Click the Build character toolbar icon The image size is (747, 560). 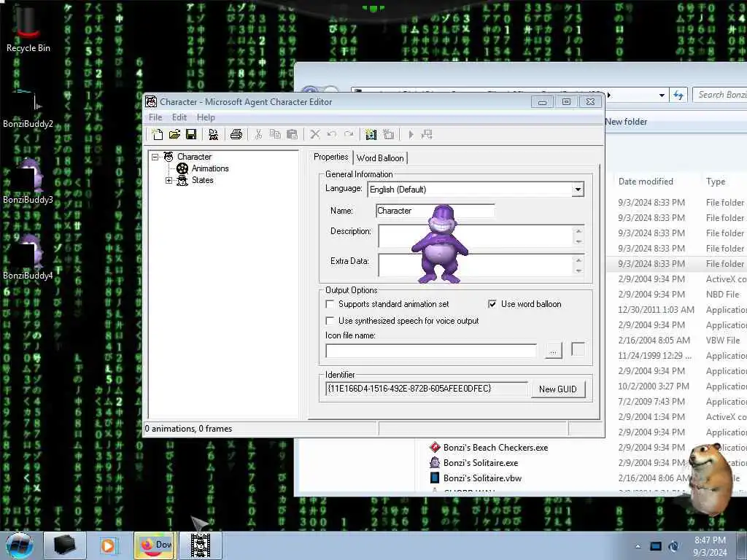tap(214, 135)
